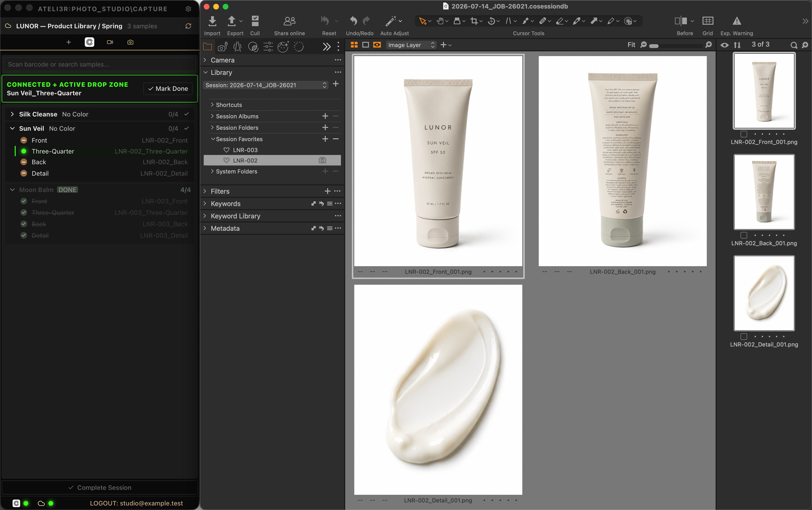Select the Crop cursor tool
The image size is (812, 510).
(x=474, y=21)
